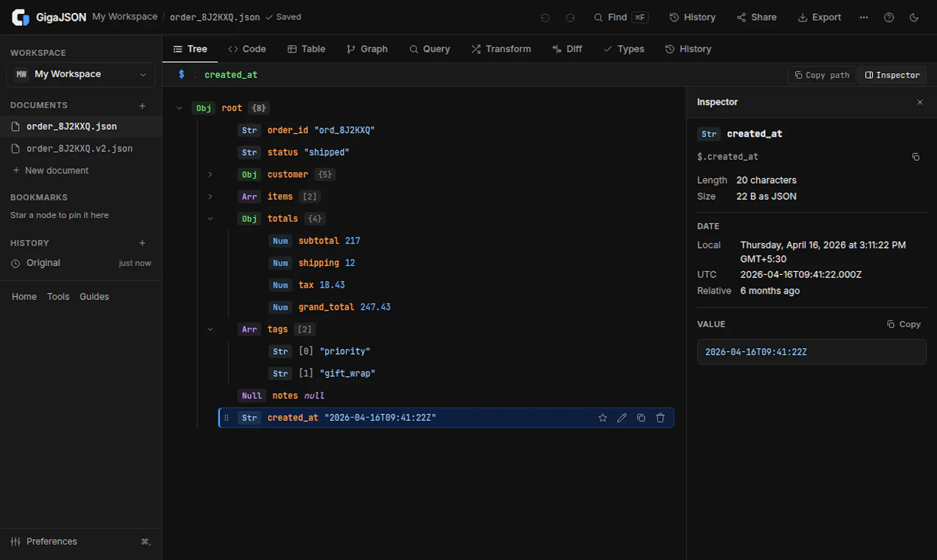Click the undo arrow icon in header
The height and width of the screenshot is (560, 937).
545,18
